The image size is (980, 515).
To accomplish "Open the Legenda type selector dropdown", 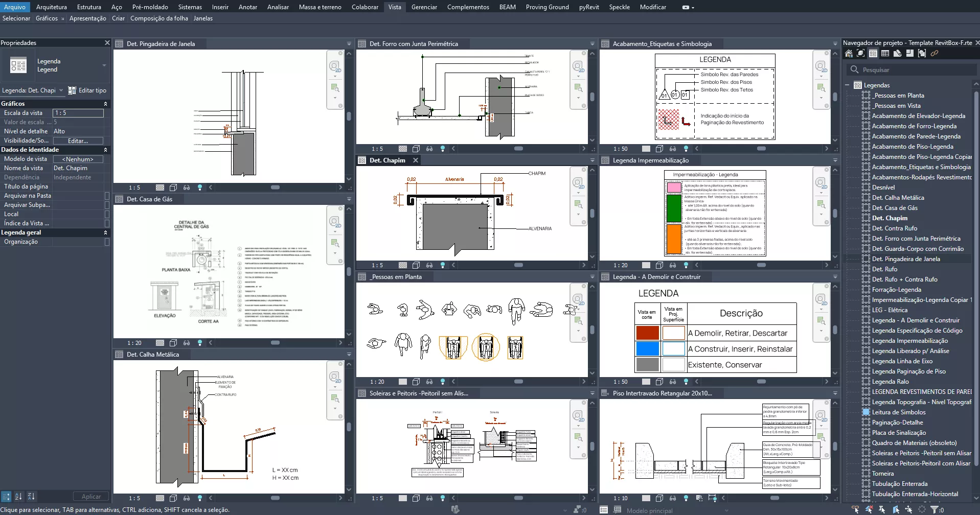I will click(x=104, y=65).
